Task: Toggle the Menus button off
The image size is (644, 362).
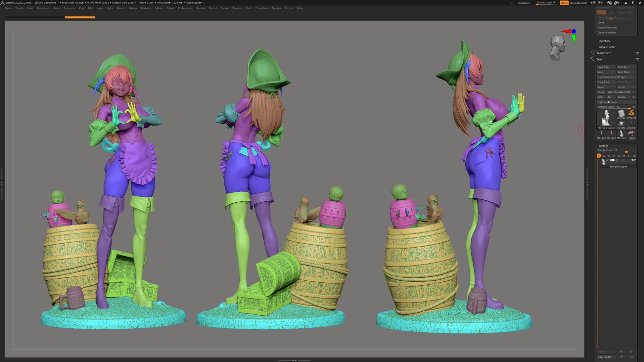Action: (564, 3)
